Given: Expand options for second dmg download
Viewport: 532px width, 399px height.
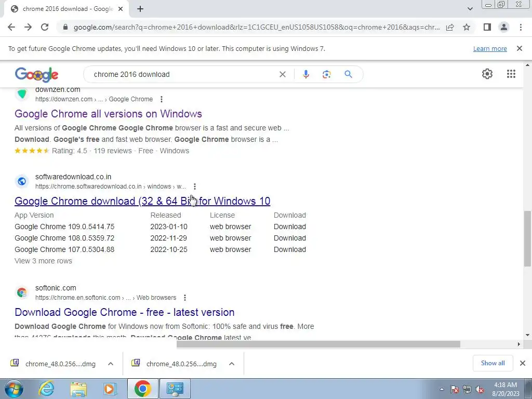Looking at the screenshot, I should click(x=232, y=364).
